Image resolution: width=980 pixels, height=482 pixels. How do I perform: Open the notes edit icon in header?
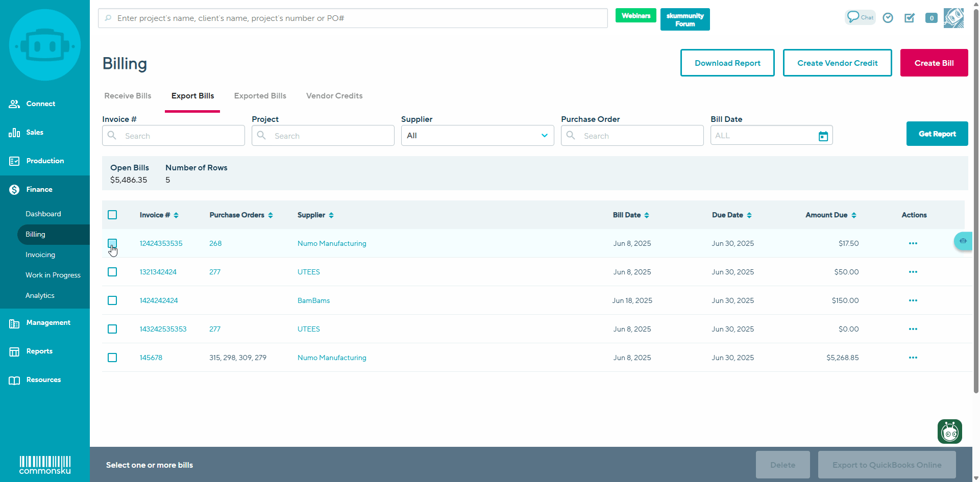910,18
